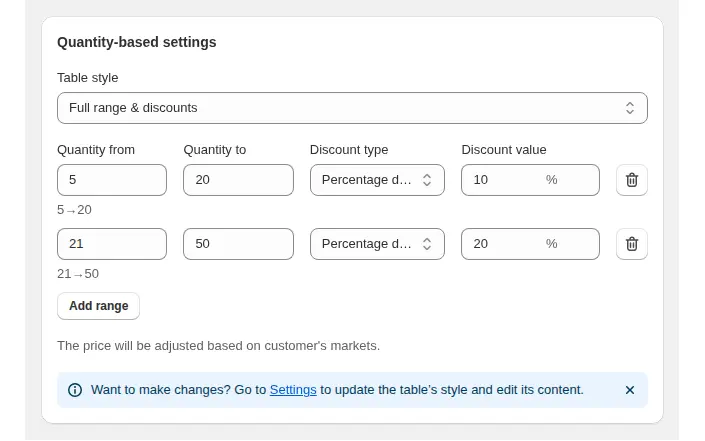Image resolution: width=705 pixels, height=441 pixels.
Task: Click the customer's markets price note
Action: point(219,346)
